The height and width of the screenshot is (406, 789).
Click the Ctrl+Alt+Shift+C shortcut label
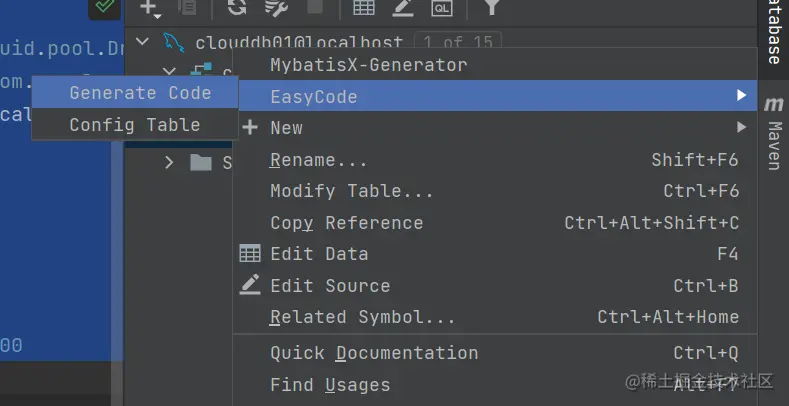(x=652, y=223)
